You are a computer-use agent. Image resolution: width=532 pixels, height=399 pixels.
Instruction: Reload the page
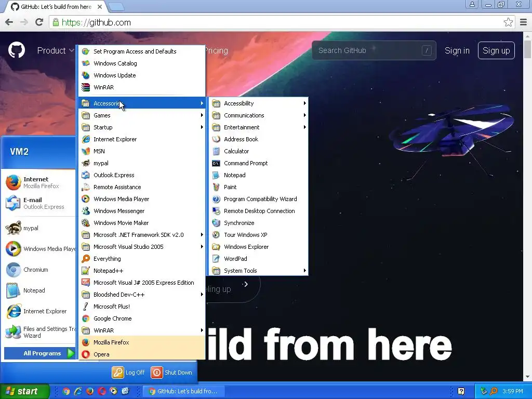(x=39, y=22)
